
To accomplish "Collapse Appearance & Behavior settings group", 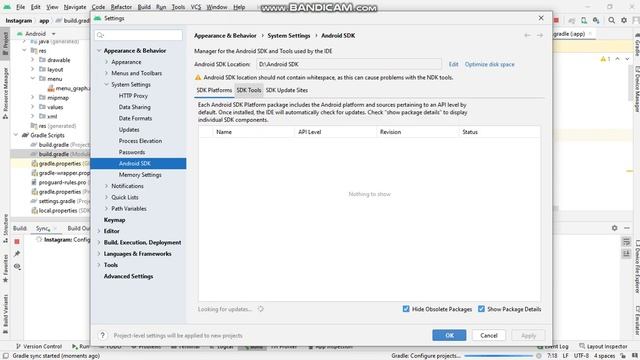I will coord(99,51).
